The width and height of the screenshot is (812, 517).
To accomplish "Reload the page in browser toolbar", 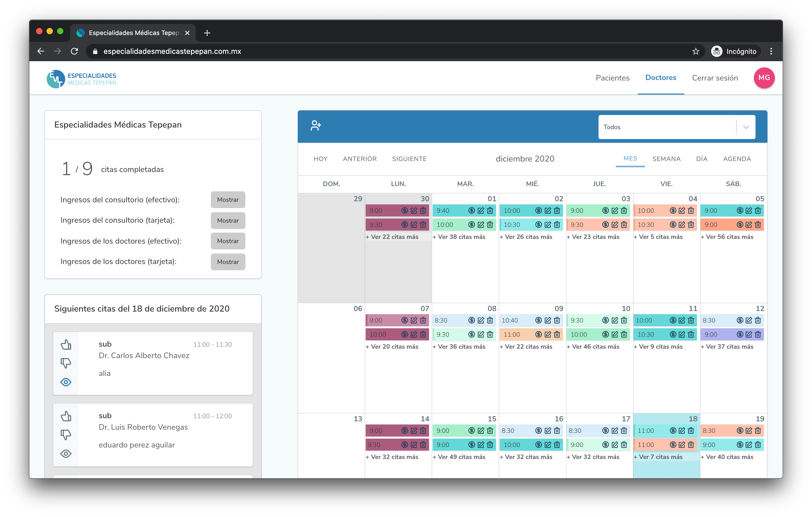I will click(75, 51).
